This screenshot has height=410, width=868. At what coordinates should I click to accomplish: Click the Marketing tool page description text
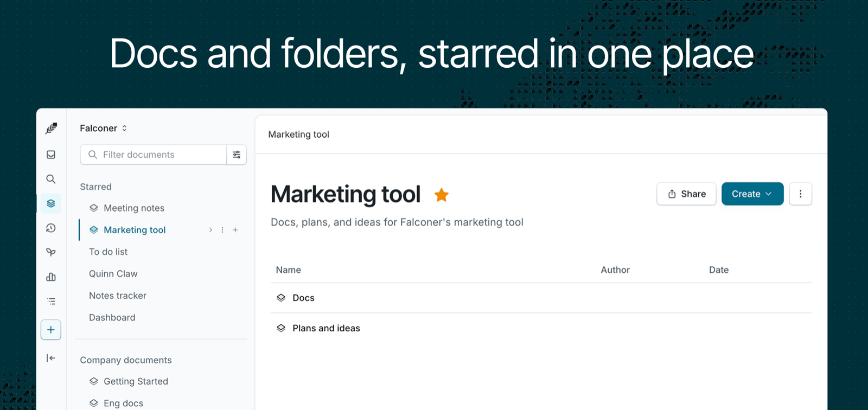(x=397, y=222)
